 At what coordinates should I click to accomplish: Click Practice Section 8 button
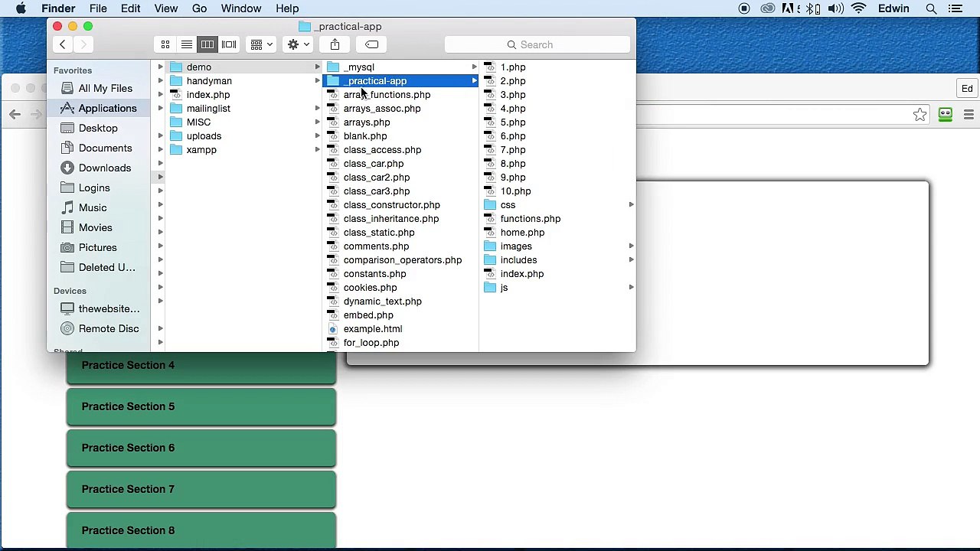(x=201, y=531)
